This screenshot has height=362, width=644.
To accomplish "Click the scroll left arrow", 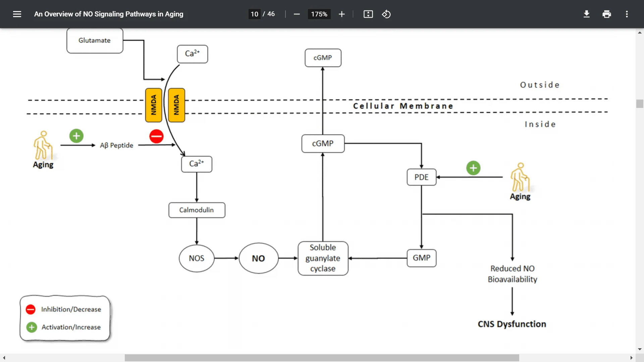I will coord(4,358).
